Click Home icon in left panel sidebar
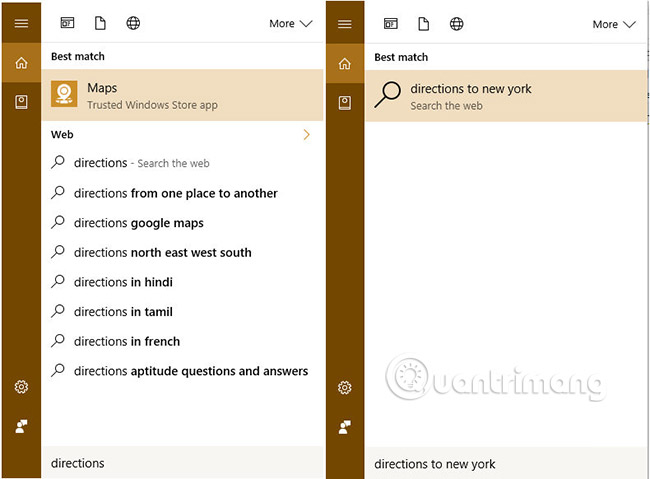The width and height of the screenshot is (650, 479). pyautogui.click(x=20, y=64)
